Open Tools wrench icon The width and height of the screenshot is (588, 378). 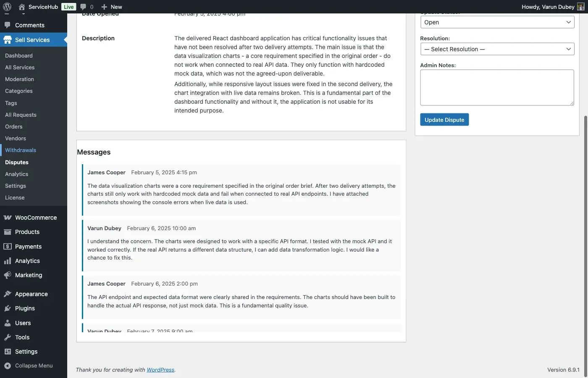8,337
